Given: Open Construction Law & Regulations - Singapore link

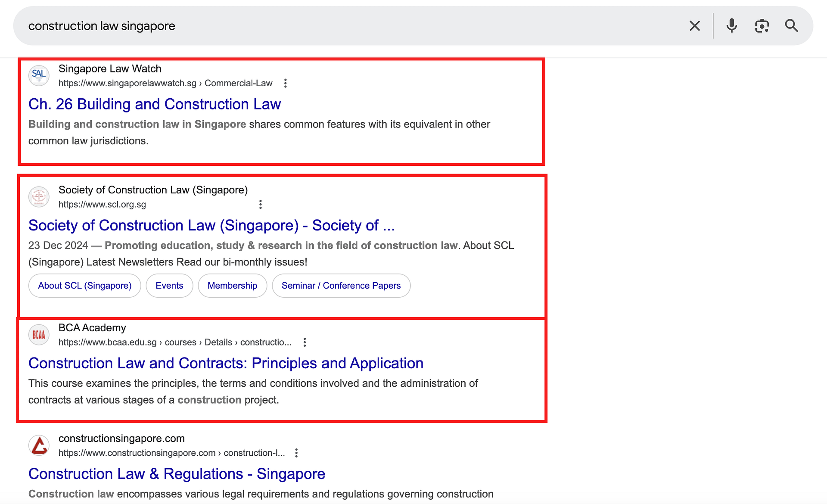Looking at the screenshot, I should click(177, 474).
